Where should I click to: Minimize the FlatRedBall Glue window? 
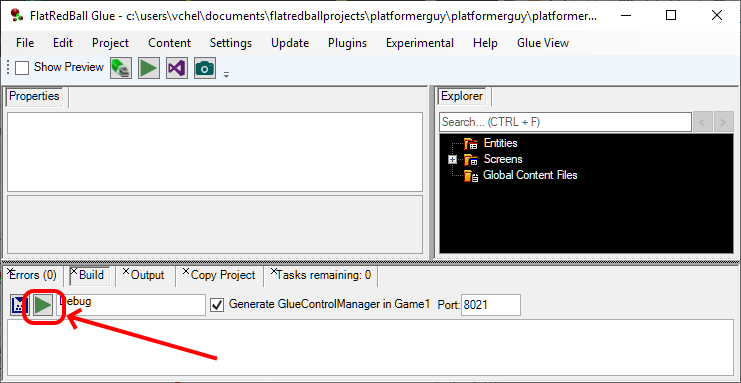pyautogui.click(x=626, y=16)
